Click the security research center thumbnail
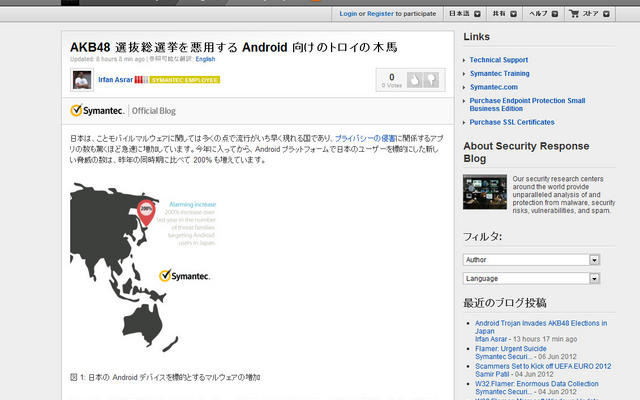 tap(485, 192)
